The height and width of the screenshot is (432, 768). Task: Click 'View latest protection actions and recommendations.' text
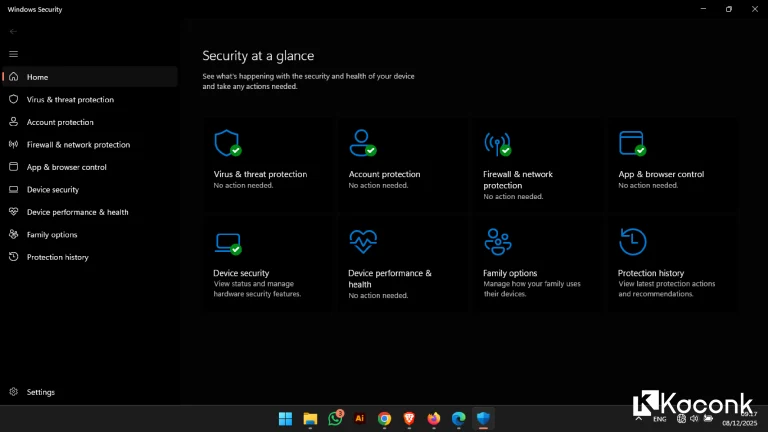pos(667,289)
